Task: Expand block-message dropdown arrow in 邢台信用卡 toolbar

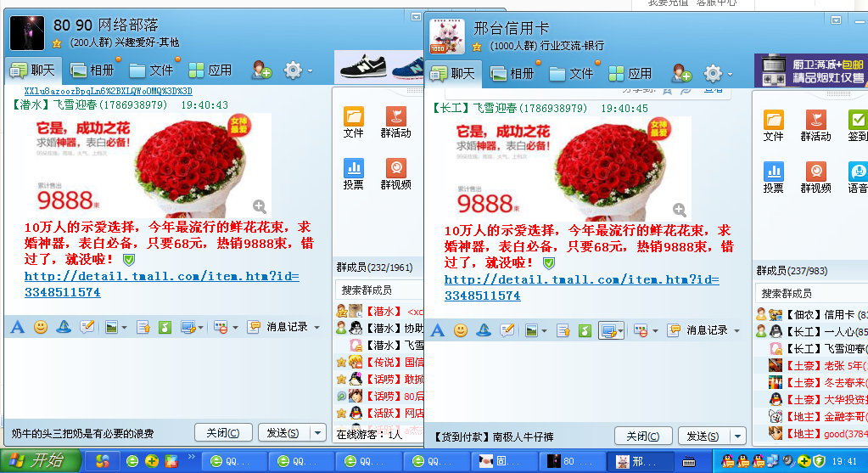Action: pyautogui.click(x=655, y=330)
